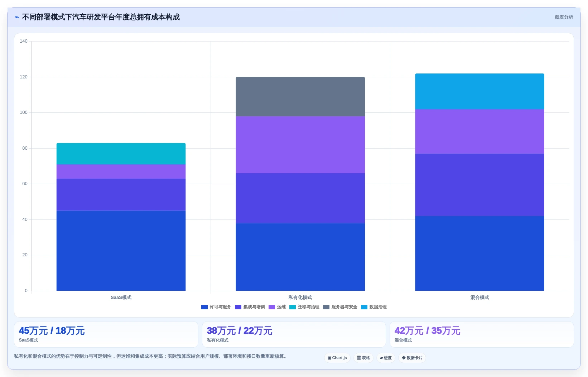Screen dimensions: 588x377
Task: Click SaaS模式 bar's teal 迁移与治理 segment
Action: pyautogui.click(x=121, y=154)
